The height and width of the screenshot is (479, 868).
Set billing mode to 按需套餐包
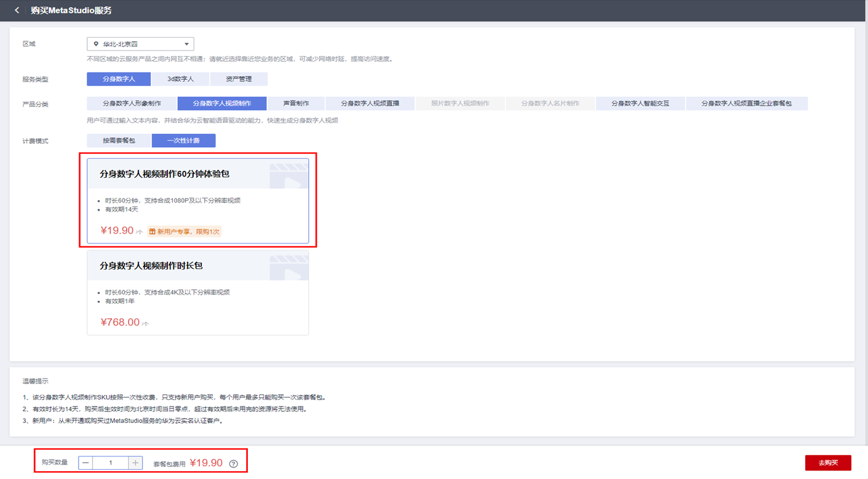[x=119, y=141]
